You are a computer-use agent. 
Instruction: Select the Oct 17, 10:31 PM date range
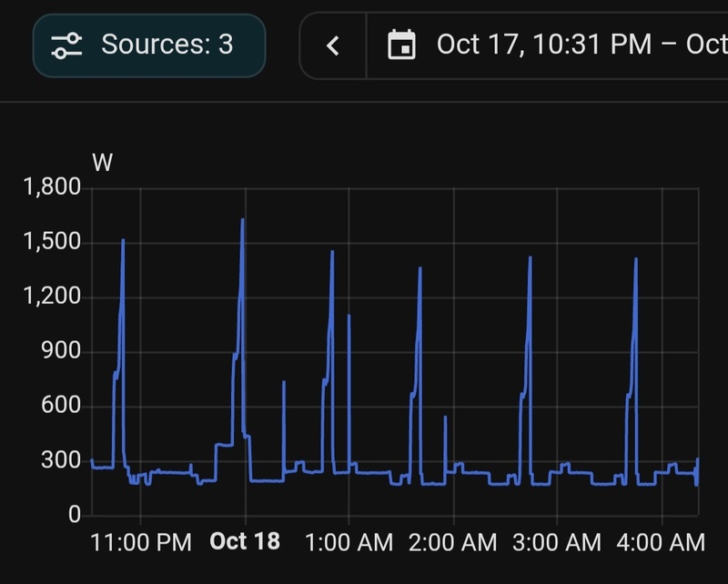[581, 45]
